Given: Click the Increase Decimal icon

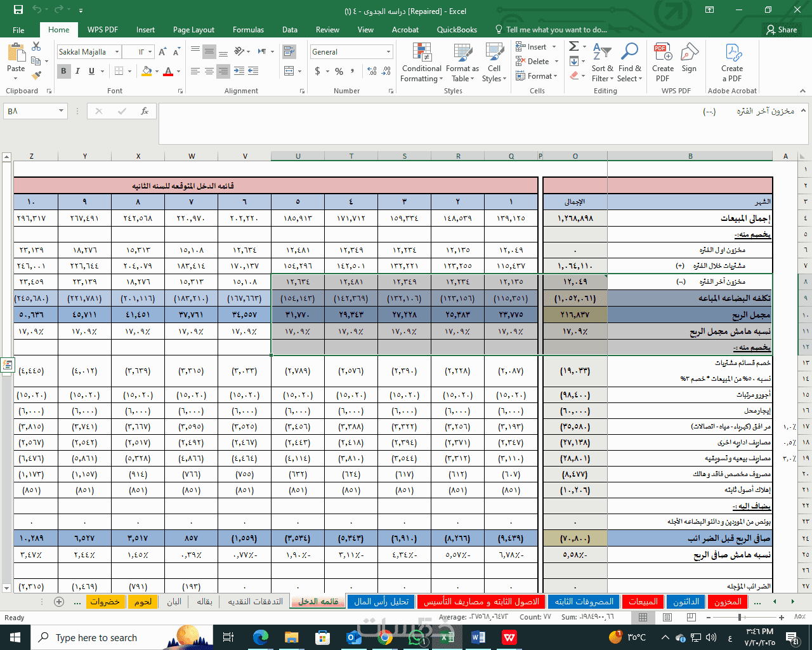Looking at the screenshot, I should point(372,71).
